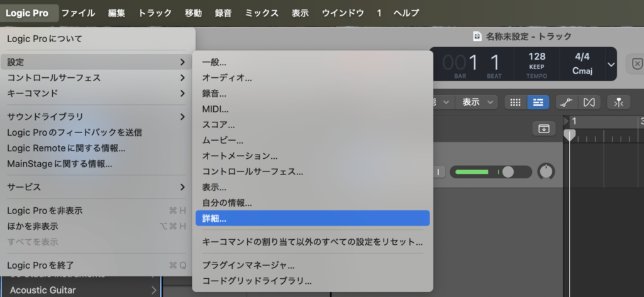Select MIDI... settings
644x297 pixels.
click(x=313, y=109)
